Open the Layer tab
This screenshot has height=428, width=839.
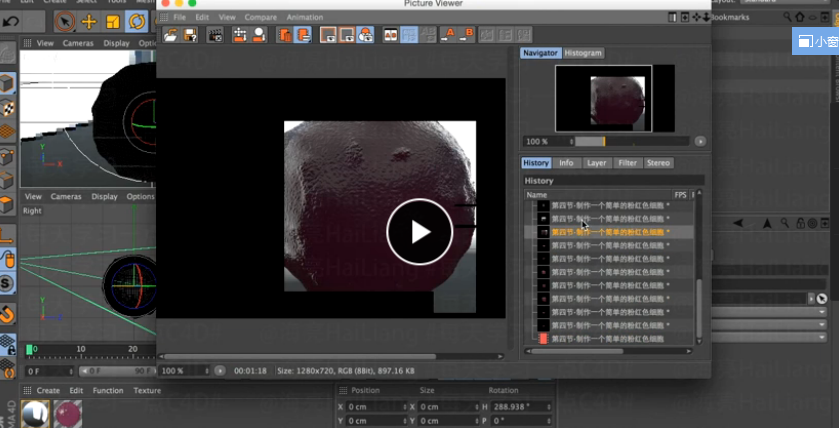tap(597, 163)
